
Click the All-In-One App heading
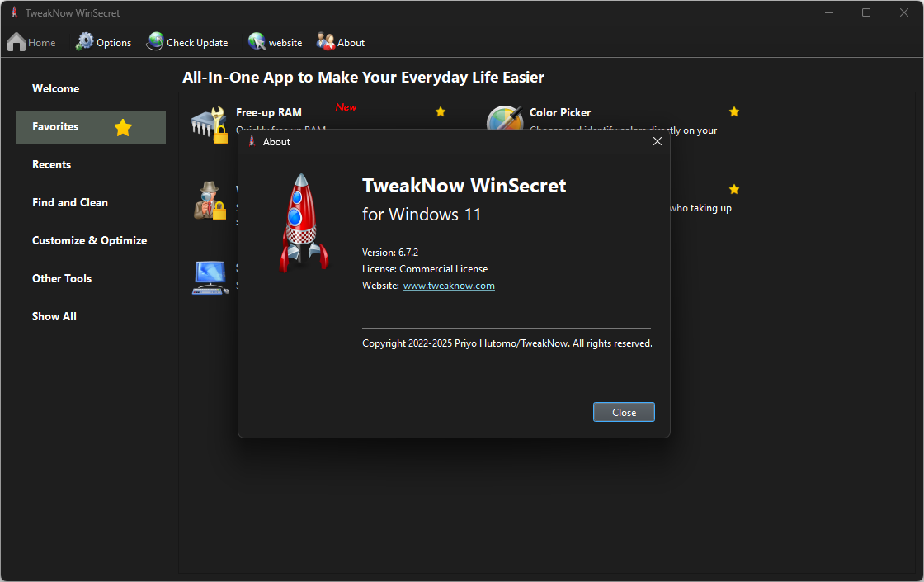tap(363, 78)
